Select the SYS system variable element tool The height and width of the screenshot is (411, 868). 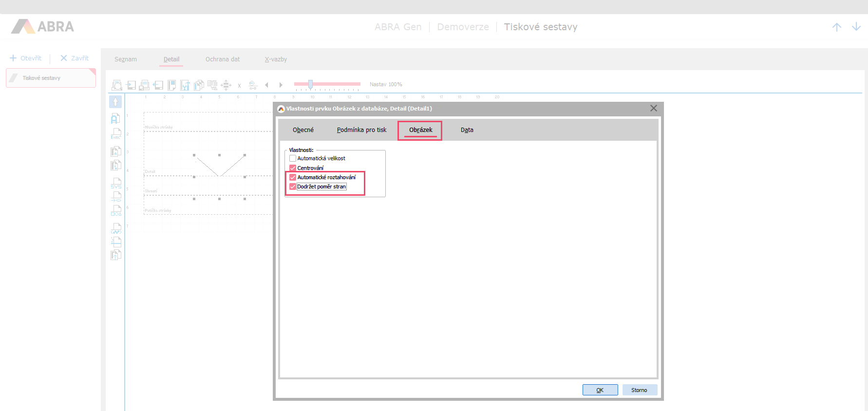(x=116, y=183)
